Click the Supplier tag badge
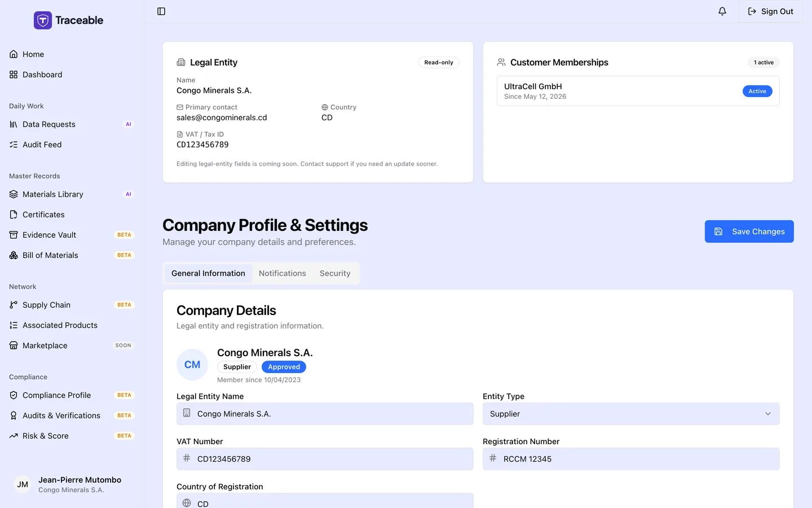The image size is (812, 508). [237, 367]
